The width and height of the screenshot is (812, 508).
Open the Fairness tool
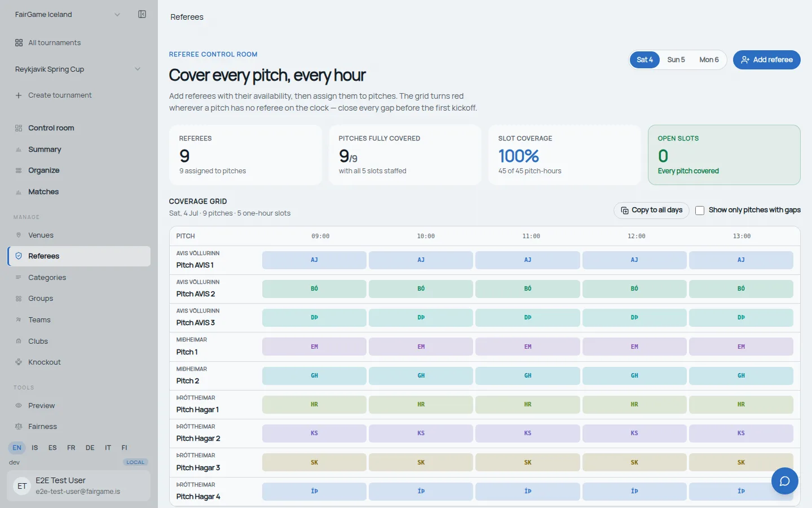pos(78,427)
